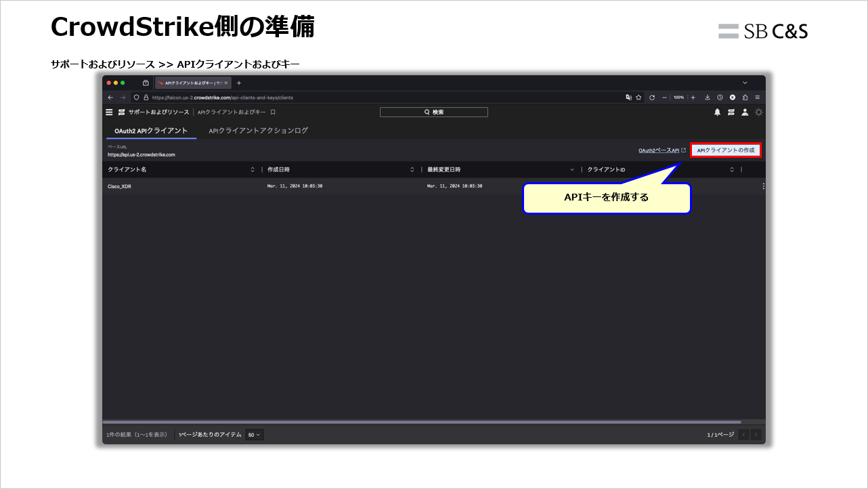The height and width of the screenshot is (489, 868).
Task: Expand the list all tabs chevron
Action: (x=745, y=83)
